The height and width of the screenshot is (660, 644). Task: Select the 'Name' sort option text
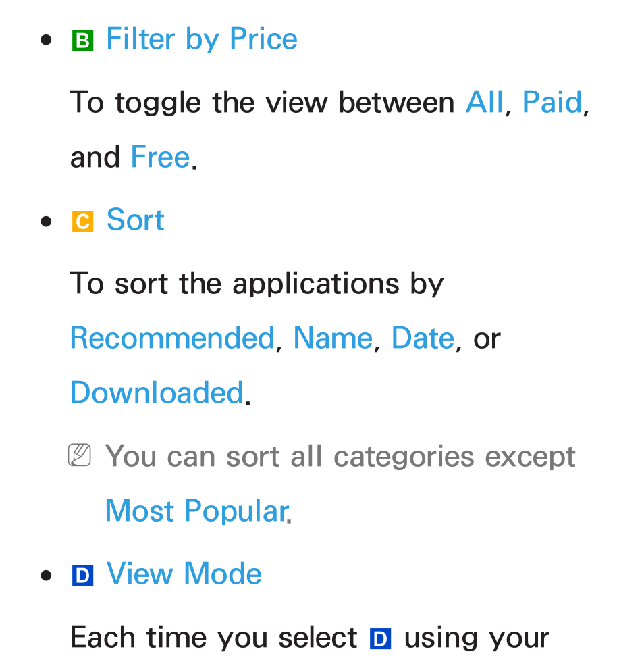[333, 338]
